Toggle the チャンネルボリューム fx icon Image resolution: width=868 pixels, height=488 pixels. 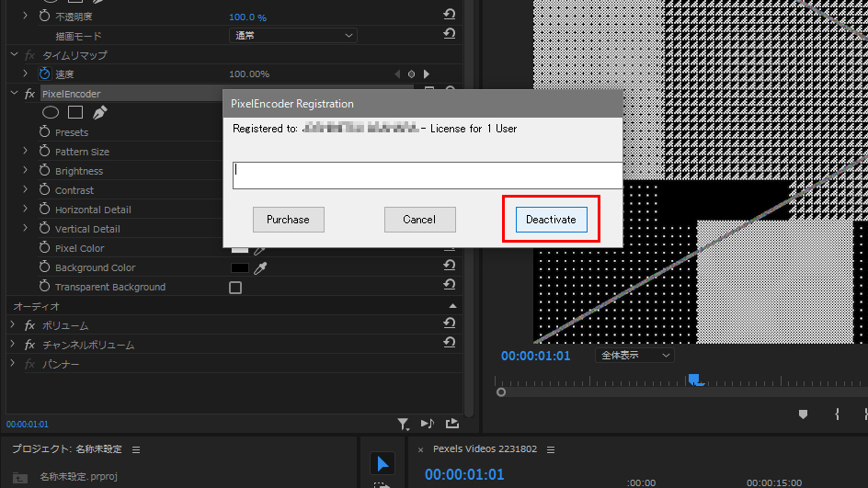click(x=30, y=345)
